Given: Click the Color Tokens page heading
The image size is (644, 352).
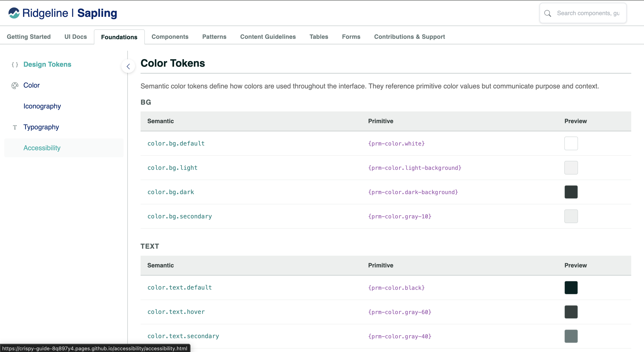Looking at the screenshot, I should point(173,63).
